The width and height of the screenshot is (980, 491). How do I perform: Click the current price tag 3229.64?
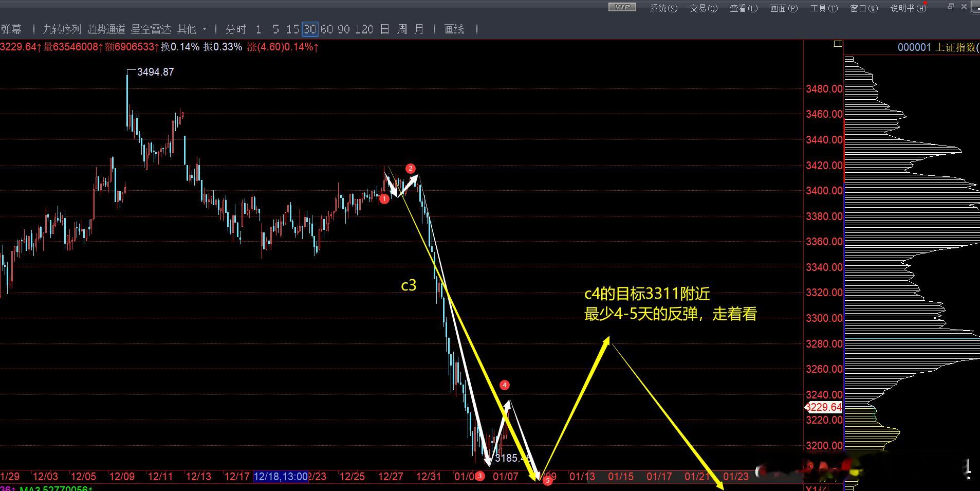point(823,407)
